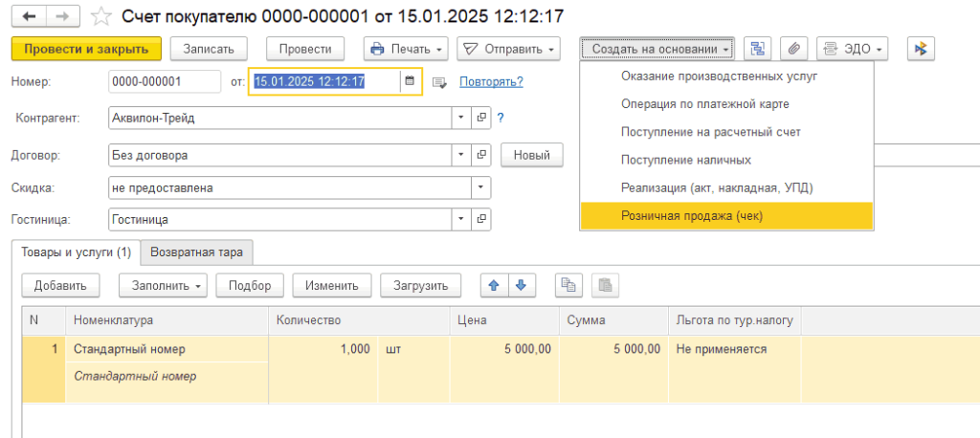Click the paperclip attached files icon

tap(794, 49)
